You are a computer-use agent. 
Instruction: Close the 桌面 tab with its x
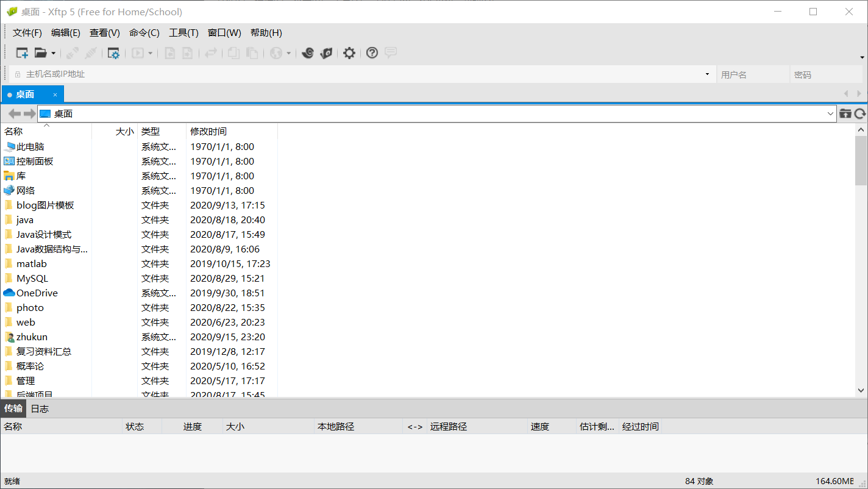(x=55, y=95)
